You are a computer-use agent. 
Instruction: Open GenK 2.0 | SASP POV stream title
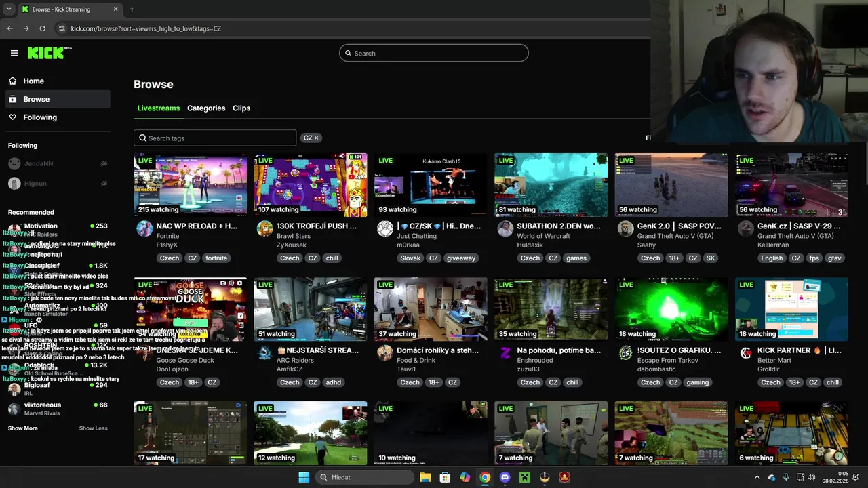point(679,226)
